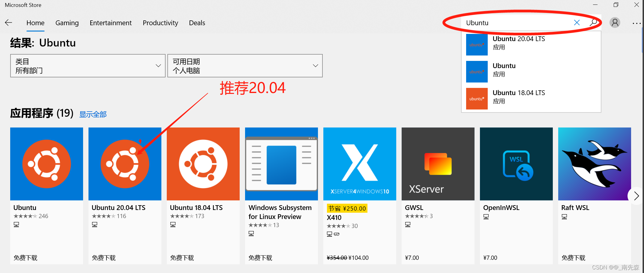Viewport: 644px width, 273px height.
Task: Clear the Ubuntu search text with X
Action: coord(577,23)
